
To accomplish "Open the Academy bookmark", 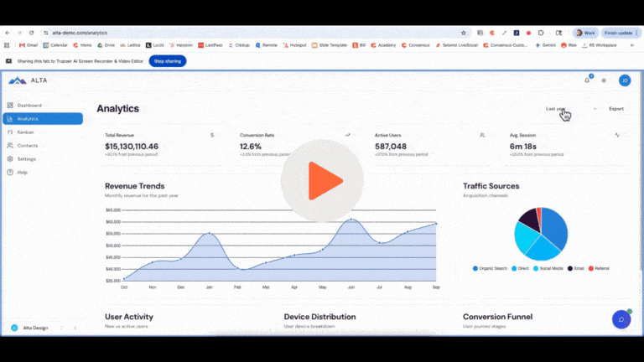I will tap(383, 45).
